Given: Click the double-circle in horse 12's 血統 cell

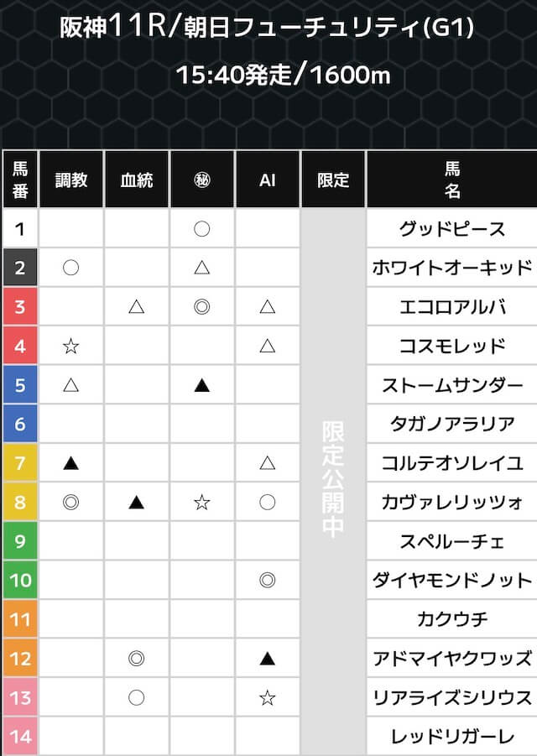Looking at the screenshot, I should tap(137, 658).
